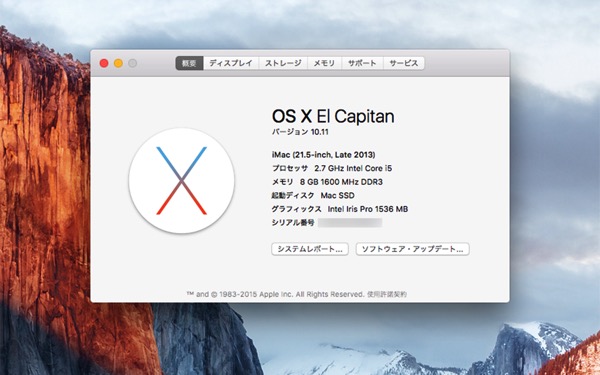Switch to the ディスプレイ tab
The height and width of the screenshot is (375, 600).
point(231,63)
